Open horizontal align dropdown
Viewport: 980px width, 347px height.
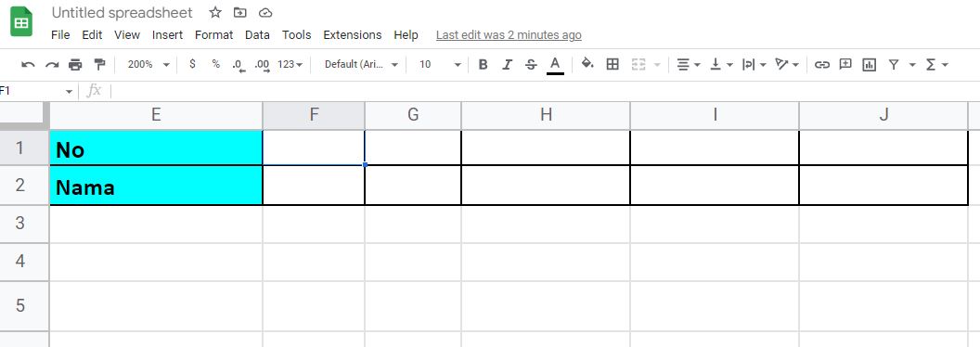688,64
